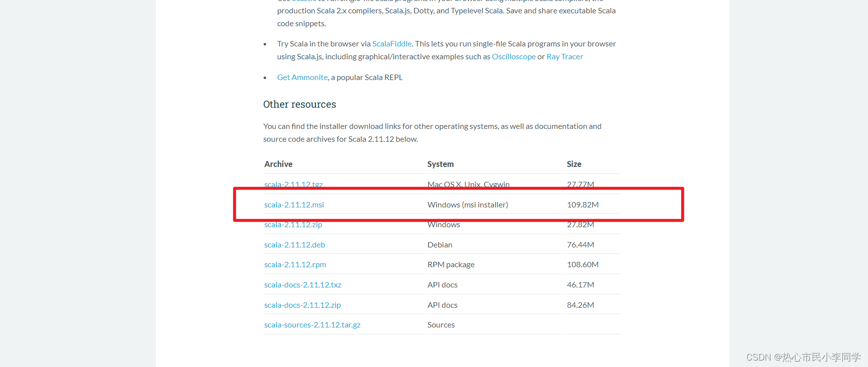The image size is (868, 367).
Task: Download scala-docs-2.11.12.zip archive
Action: tap(302, 305)
